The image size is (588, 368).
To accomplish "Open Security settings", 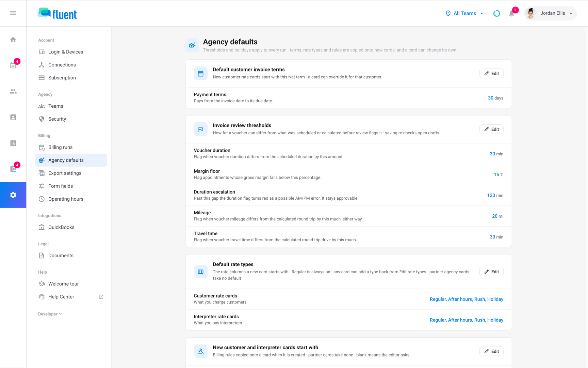I will [71, 119].
